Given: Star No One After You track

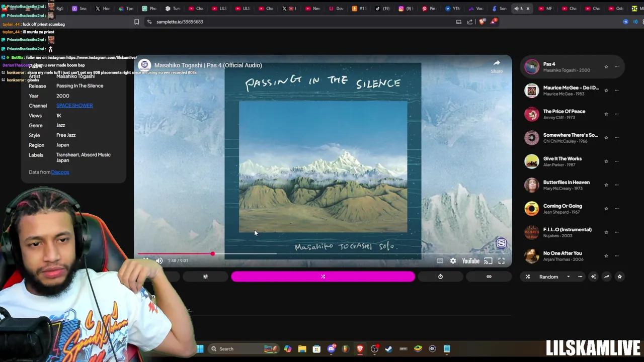Looking at the screenshot, I should point(606,256).
